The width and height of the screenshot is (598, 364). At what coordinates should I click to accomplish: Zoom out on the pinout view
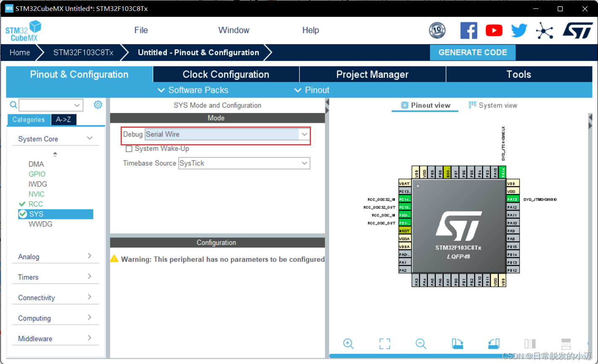point(421,343)
